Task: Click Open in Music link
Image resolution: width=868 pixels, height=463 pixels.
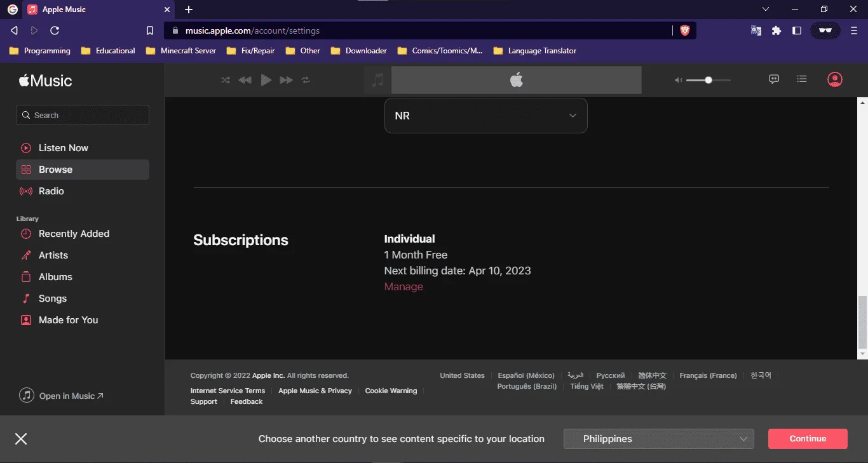Action: [x=62, y=396]
